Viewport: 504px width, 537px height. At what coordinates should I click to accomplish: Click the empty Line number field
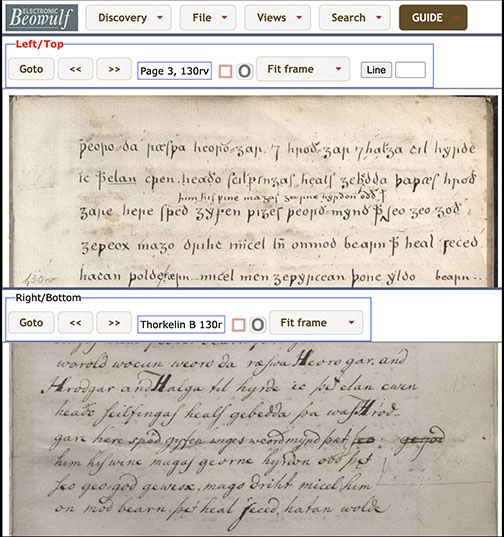coord(411,70)
